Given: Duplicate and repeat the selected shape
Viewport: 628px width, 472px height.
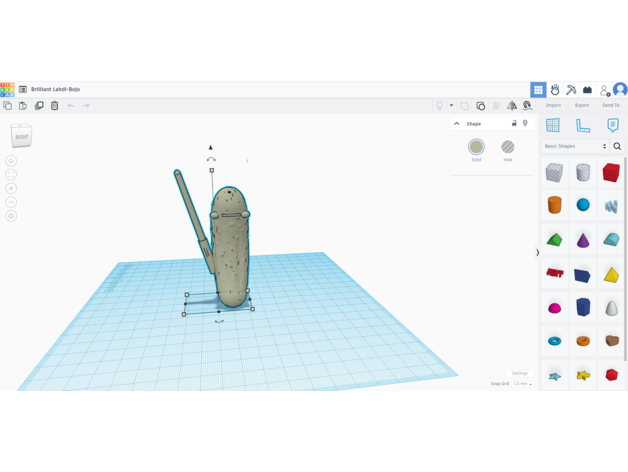Looking at the screenshot, I should pos(39,105).
